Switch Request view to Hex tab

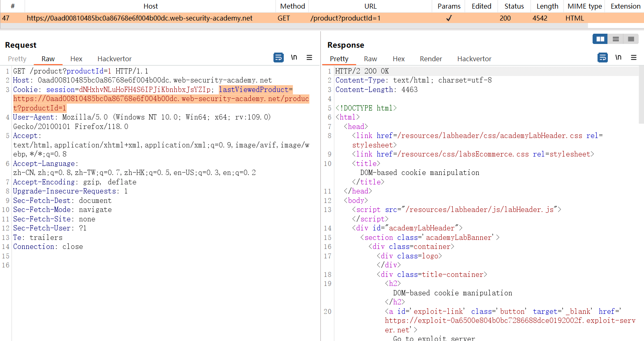76,59
